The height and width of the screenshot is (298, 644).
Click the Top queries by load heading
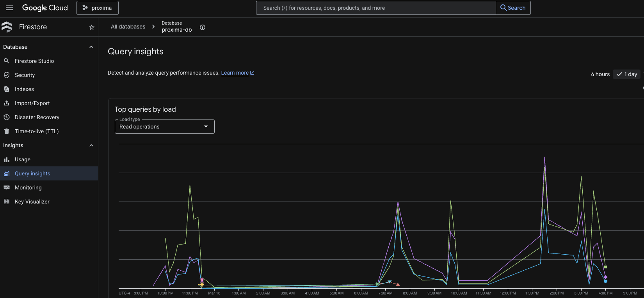tap(145, 109)
